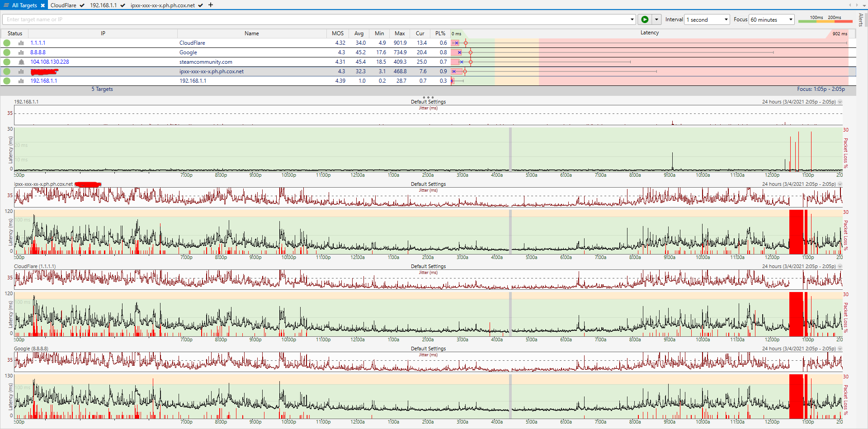Click the checkmark on the CloudFlare tab

point(82,5)
